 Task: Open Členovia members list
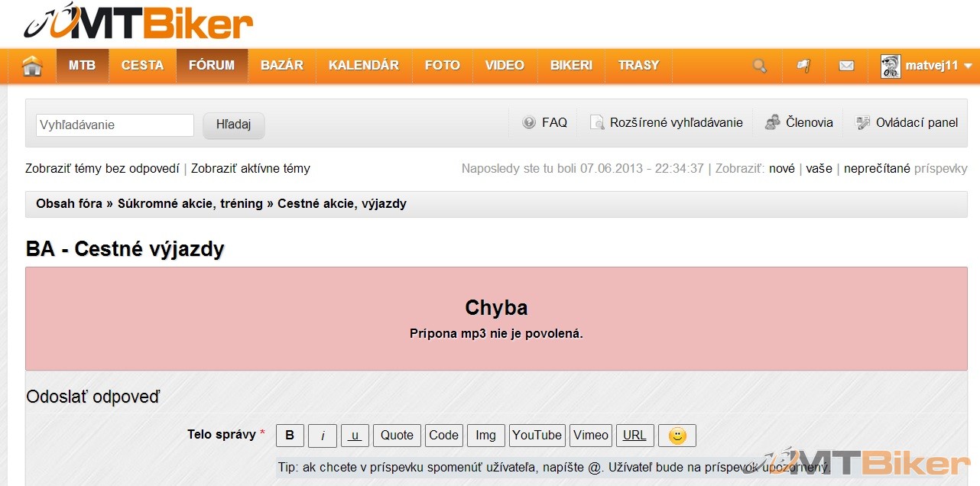click(x=800, y=122)
